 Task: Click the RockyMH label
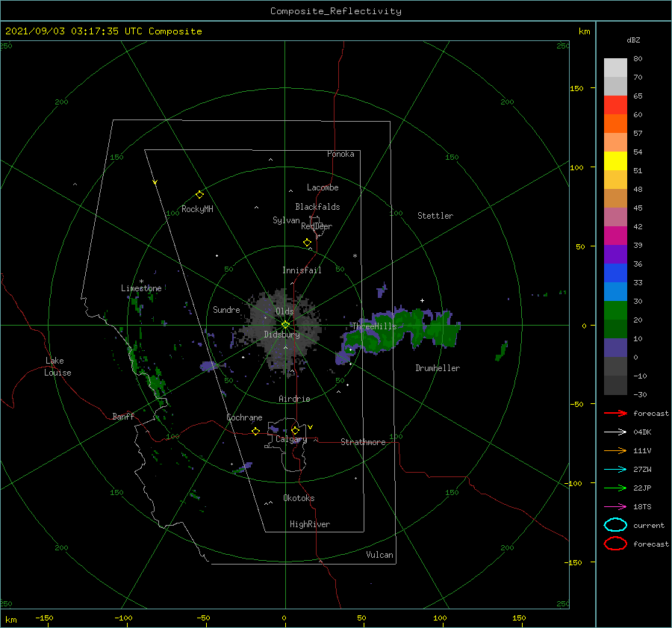pos(197,209)
